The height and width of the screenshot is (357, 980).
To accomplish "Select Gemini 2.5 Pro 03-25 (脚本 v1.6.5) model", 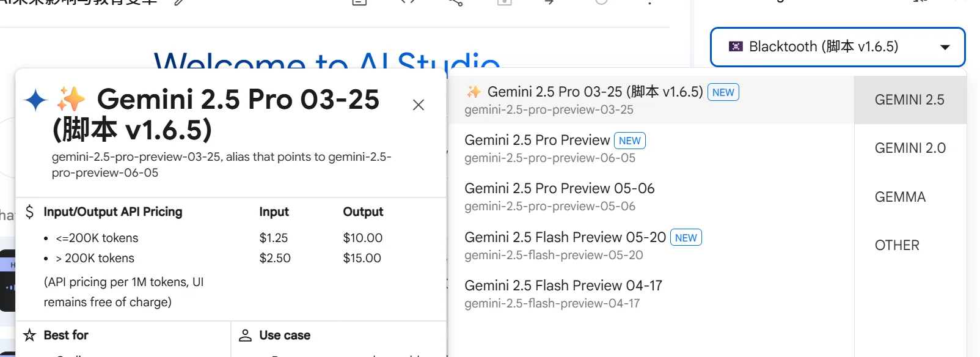I will click(651, 100).
